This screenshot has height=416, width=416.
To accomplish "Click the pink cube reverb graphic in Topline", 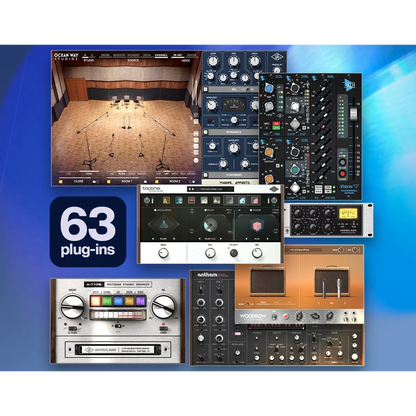I will point(257,225).
